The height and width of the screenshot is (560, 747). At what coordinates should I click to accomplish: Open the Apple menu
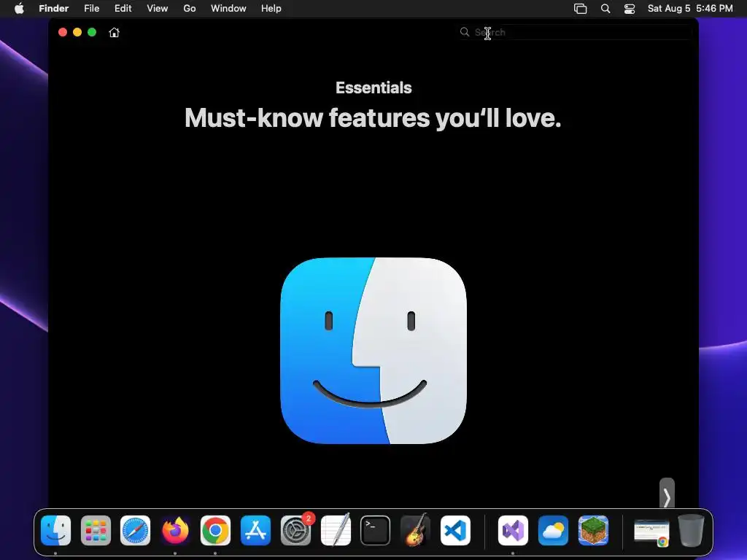(19, 8)
